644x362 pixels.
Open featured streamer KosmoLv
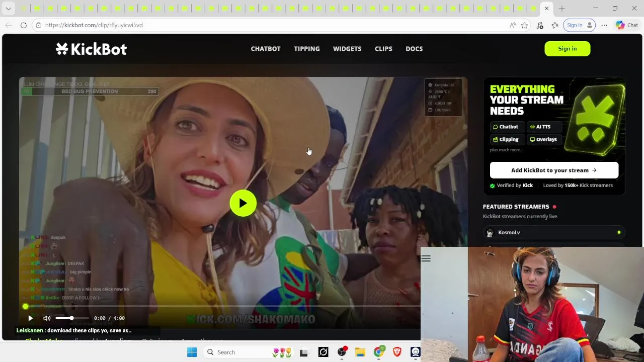(554, 232)
